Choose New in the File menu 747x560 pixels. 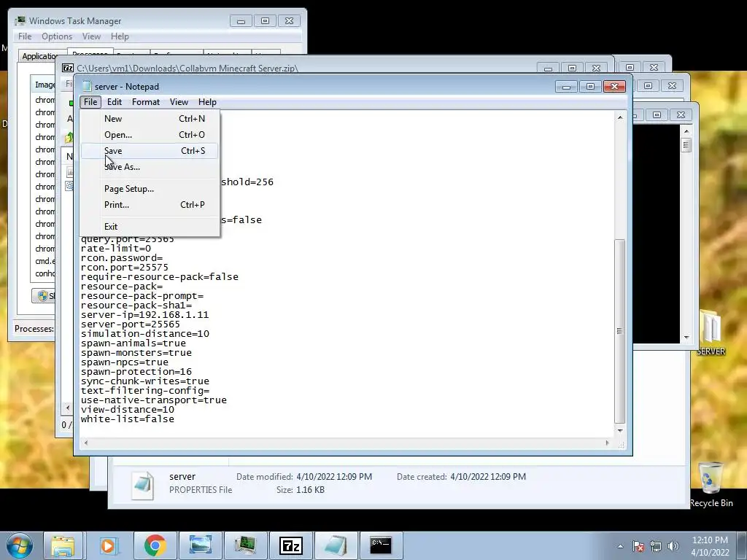(150, 119)
